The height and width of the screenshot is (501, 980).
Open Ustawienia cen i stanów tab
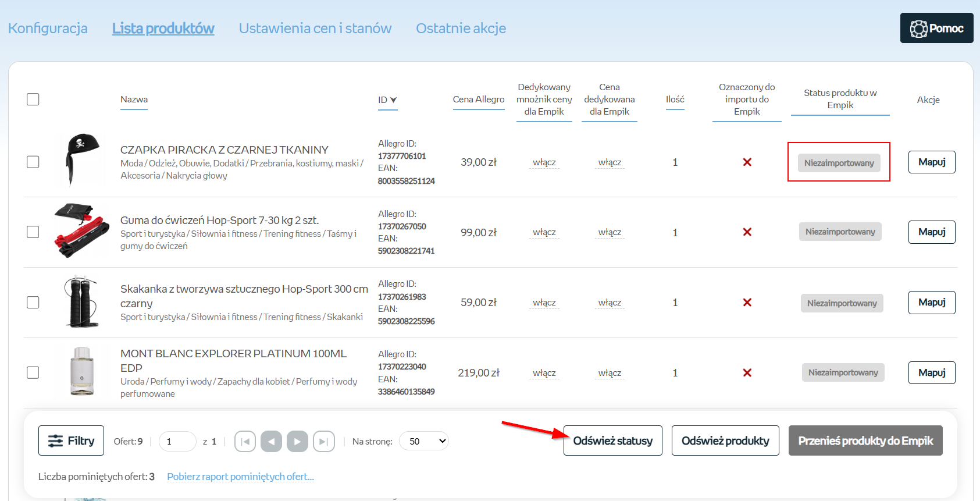[x=315, y=28]
